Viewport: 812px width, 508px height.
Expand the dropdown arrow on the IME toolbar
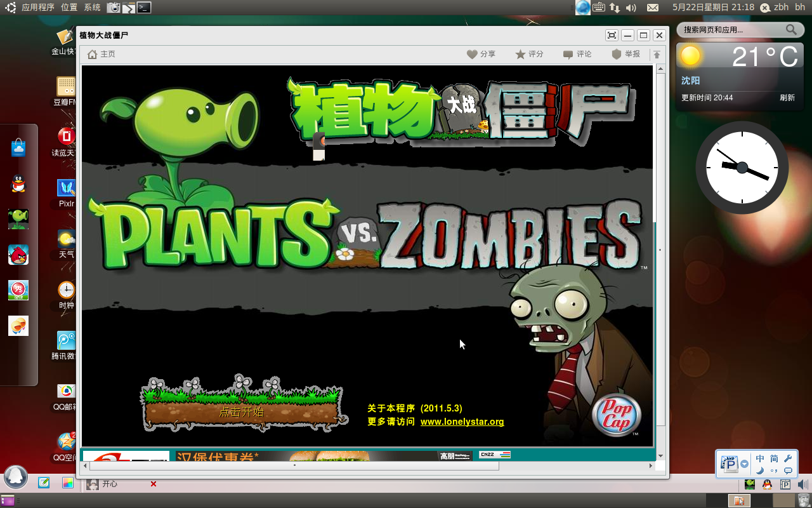(x=745, y=464)
